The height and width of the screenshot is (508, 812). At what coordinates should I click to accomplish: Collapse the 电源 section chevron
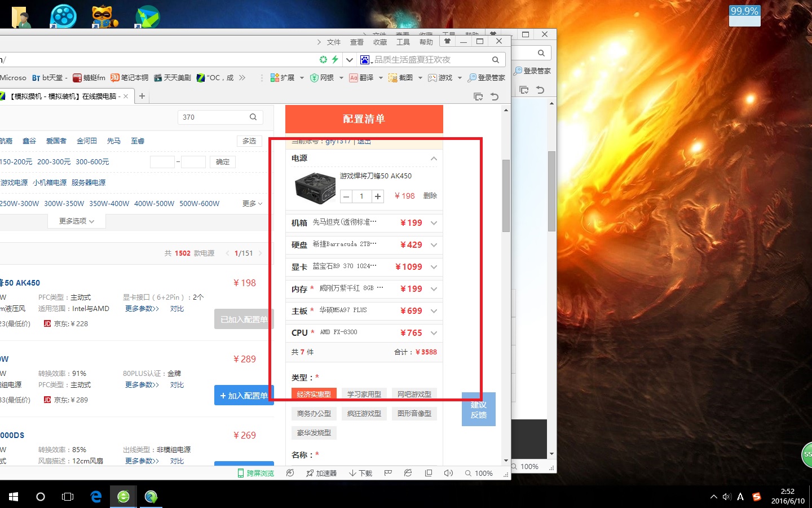pyautogui.click(x=434, y=159)
